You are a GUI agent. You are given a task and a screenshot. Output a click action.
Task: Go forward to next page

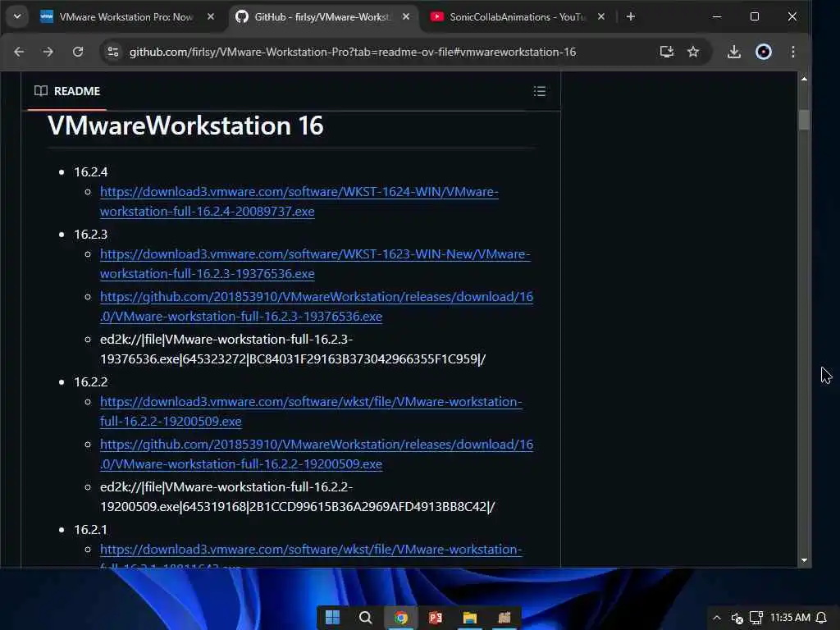pyautogui.click(x=48, y=52)
